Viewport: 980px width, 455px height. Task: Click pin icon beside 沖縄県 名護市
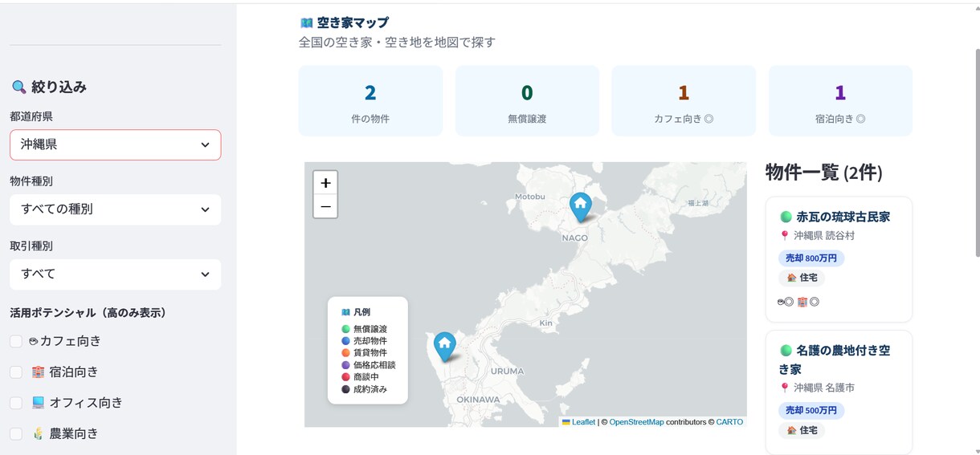tap(785, 388)
